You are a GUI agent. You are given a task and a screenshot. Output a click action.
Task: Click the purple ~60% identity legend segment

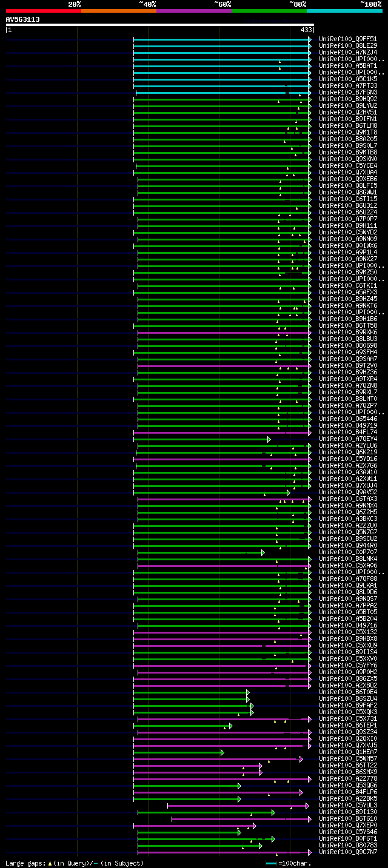pyautogui.click(x=194, y=10)
